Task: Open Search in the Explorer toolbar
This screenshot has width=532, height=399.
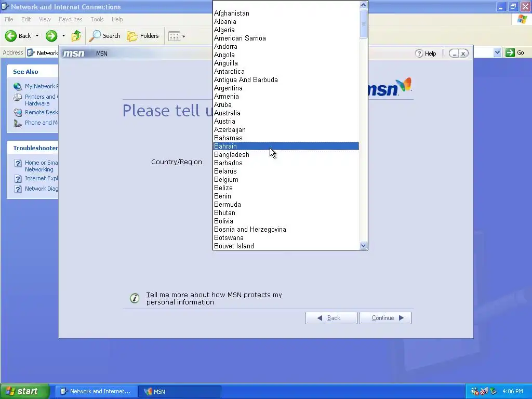Action: pos(105,36)
